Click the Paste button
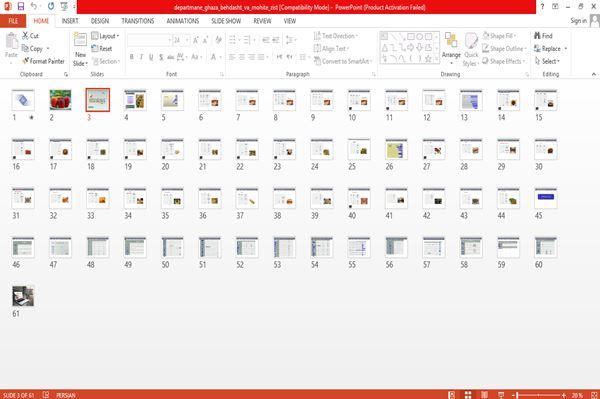This screenshot has height=399, width=600. (x=11, y=46)
